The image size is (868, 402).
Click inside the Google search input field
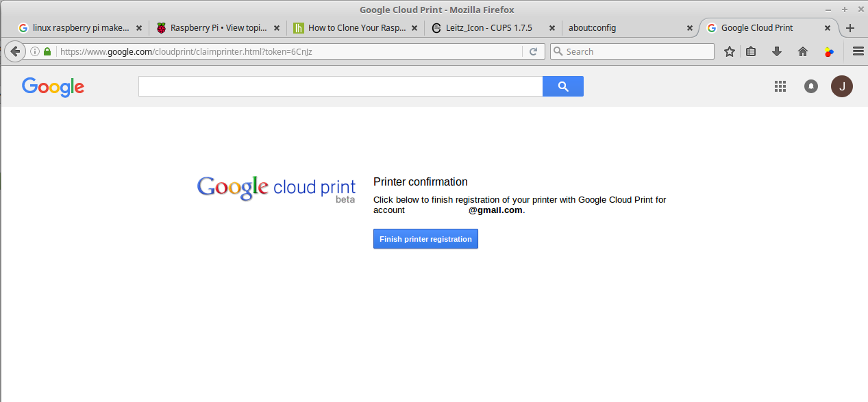tap(340, 86)
